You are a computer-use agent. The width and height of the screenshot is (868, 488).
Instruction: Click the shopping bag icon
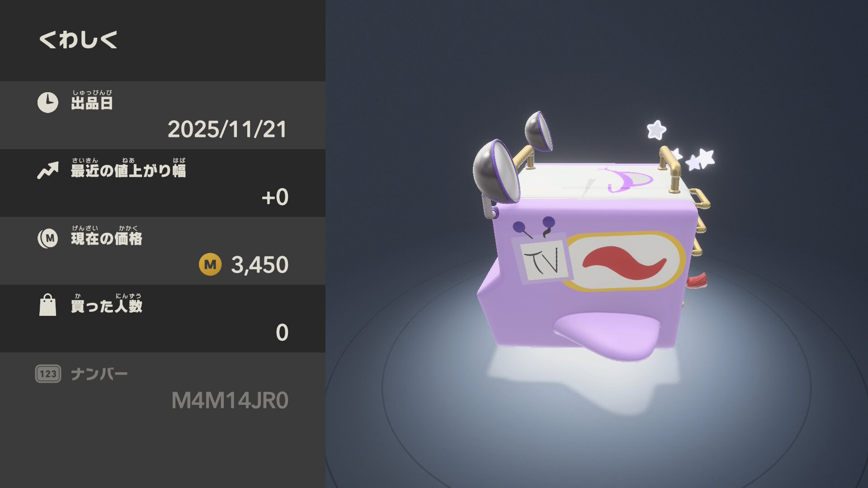click(47, 305)
